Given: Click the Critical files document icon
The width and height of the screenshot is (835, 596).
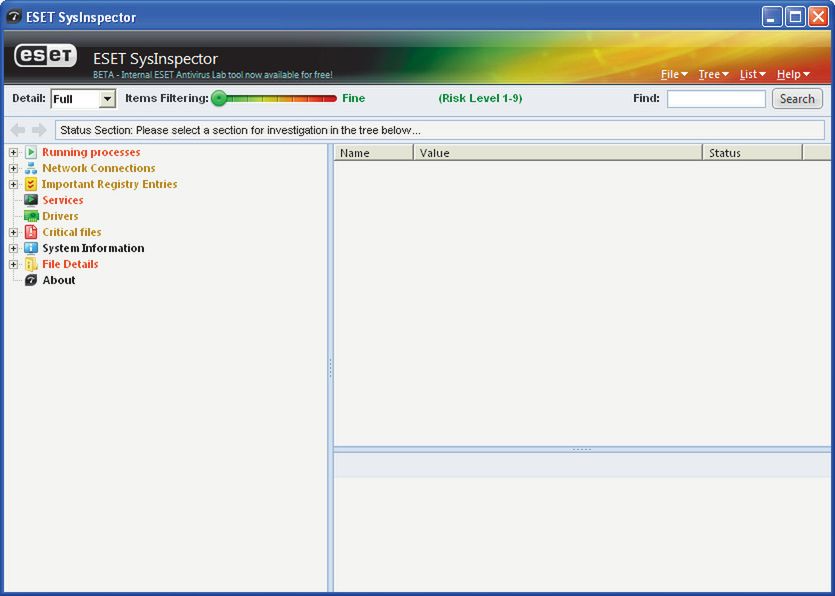Looking at the screenshot, I should (31, 232).
